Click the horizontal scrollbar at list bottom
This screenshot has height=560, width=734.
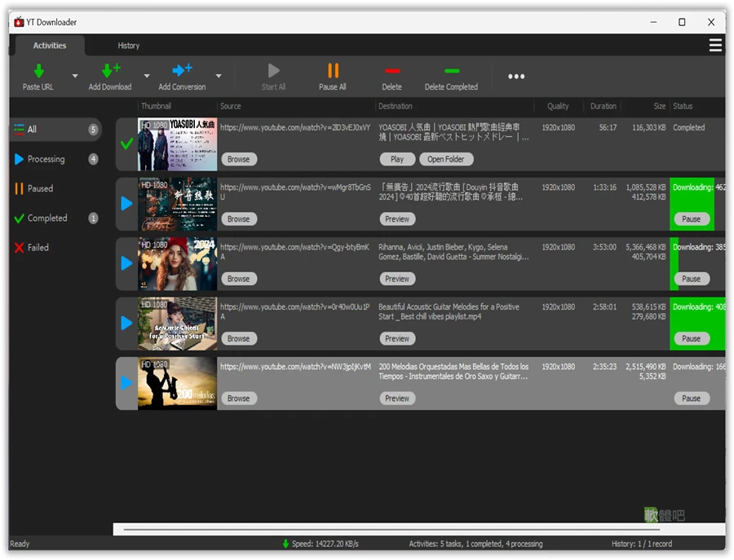[x=391, y=530]
